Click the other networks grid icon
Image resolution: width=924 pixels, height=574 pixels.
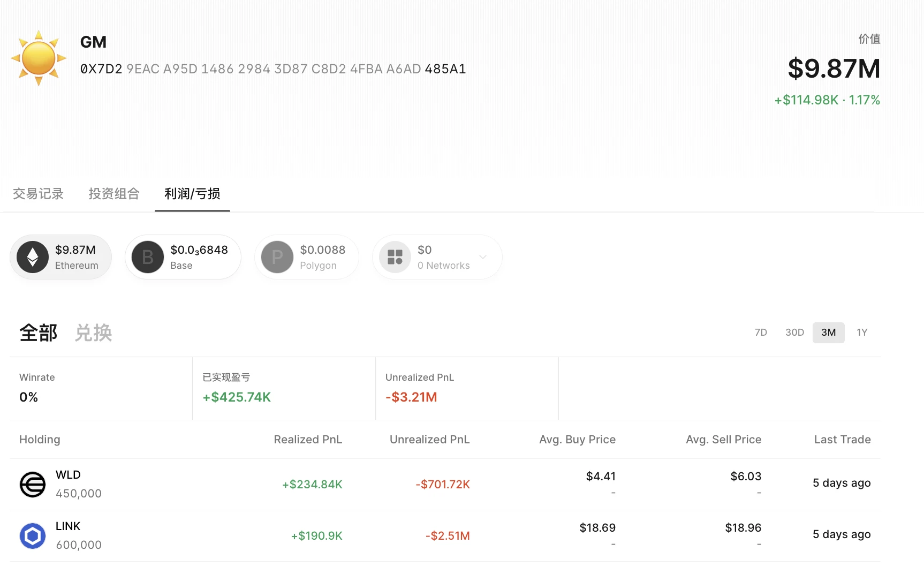395,257
